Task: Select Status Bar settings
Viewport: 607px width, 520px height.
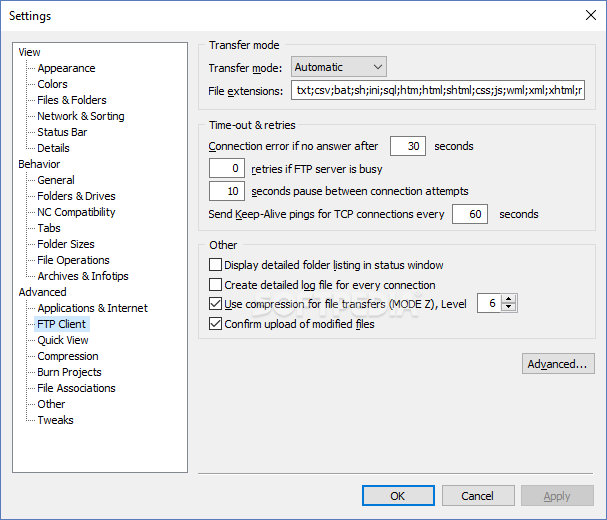Action: (62, 132)
